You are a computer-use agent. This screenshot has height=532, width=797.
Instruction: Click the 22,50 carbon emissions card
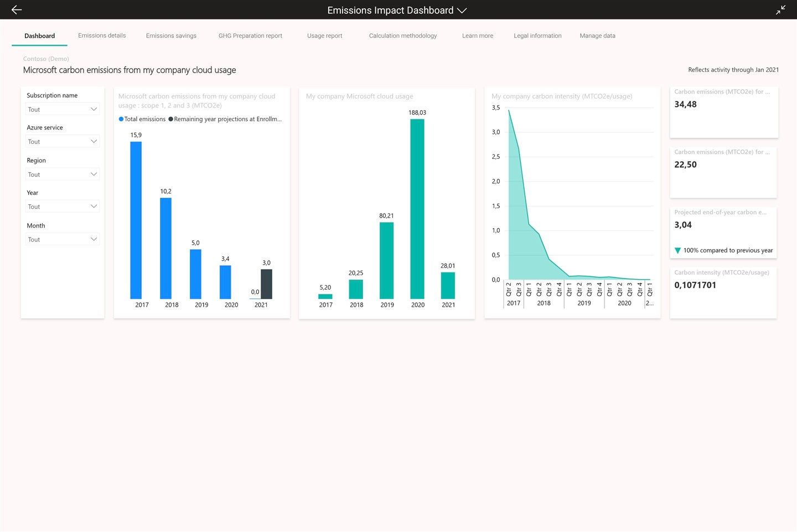723,173
